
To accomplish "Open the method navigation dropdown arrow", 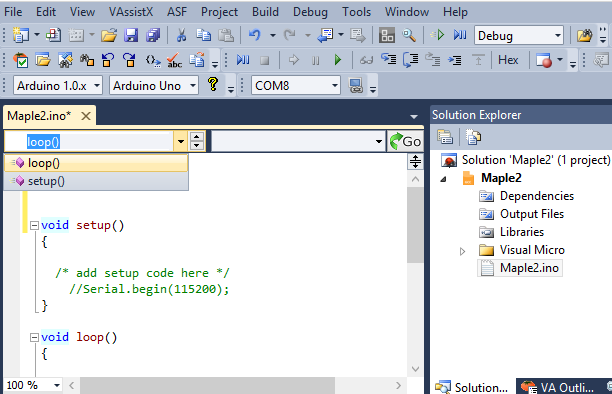I will tap(180, 142).
